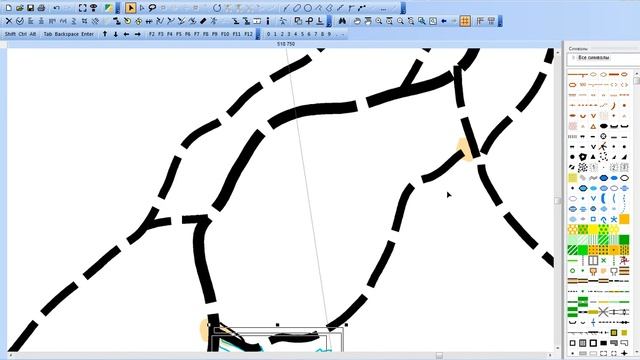Click the Backspace key button
The image size is (640, 360).
67,34
